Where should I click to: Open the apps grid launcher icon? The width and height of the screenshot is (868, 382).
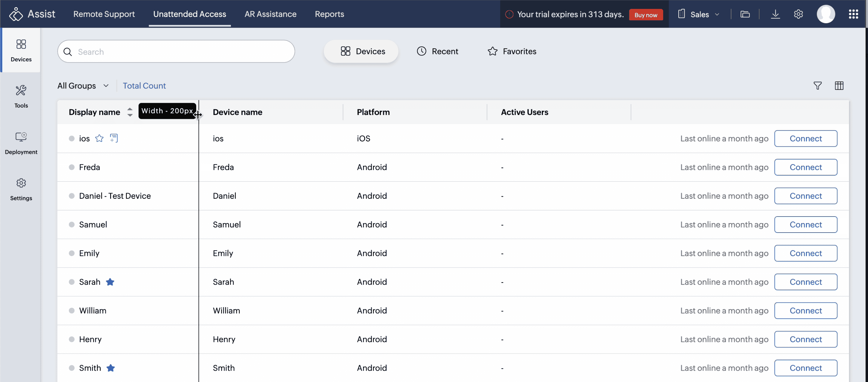click(853, 14)
